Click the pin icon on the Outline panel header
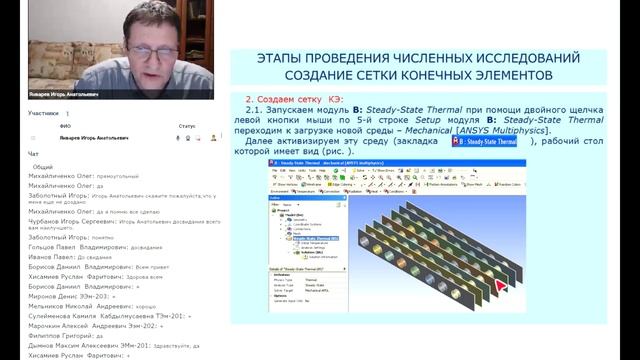 (x=344, y=198)
